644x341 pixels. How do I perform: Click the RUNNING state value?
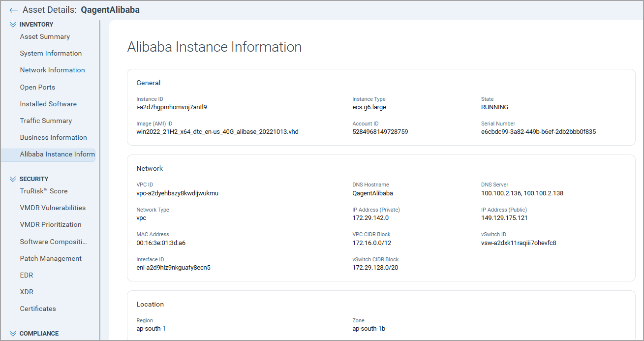coord(494,107)
